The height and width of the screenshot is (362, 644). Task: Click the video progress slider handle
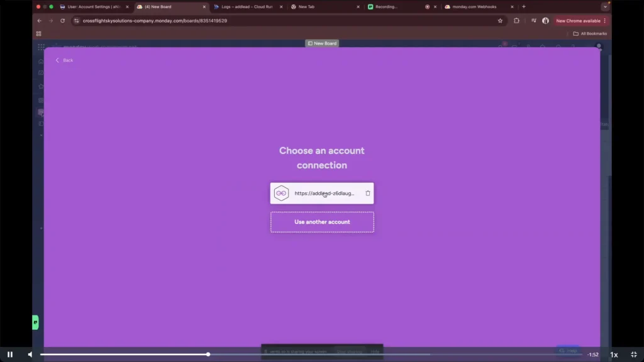click(208, 354)
